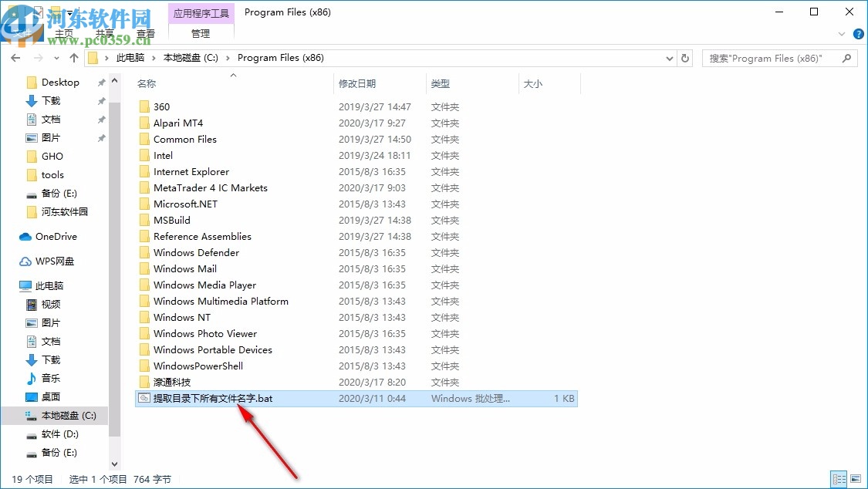
Task: Click the search magnifier icon
Action: (847, 58)
